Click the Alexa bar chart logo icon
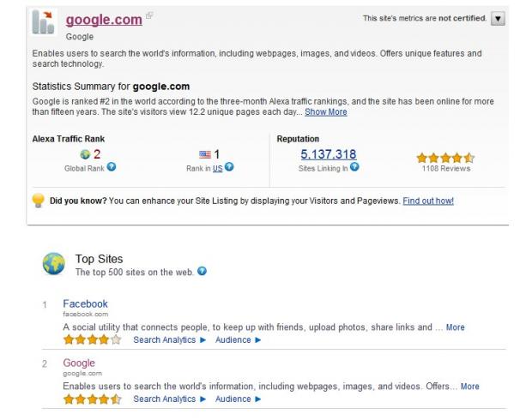The height and width of the screenshot is (420, 532). [44, 22]
